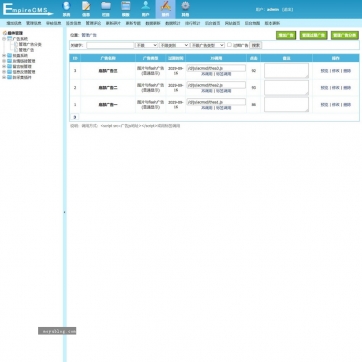Open the 不限广告类型 ad type dropdown
The height and width of the screenshot is (362, 362).
[207, 45]
